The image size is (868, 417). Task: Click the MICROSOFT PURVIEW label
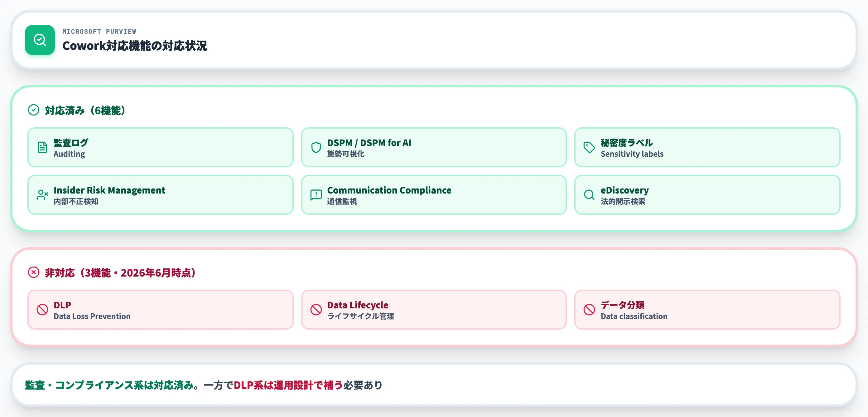(x=99, y=32)
